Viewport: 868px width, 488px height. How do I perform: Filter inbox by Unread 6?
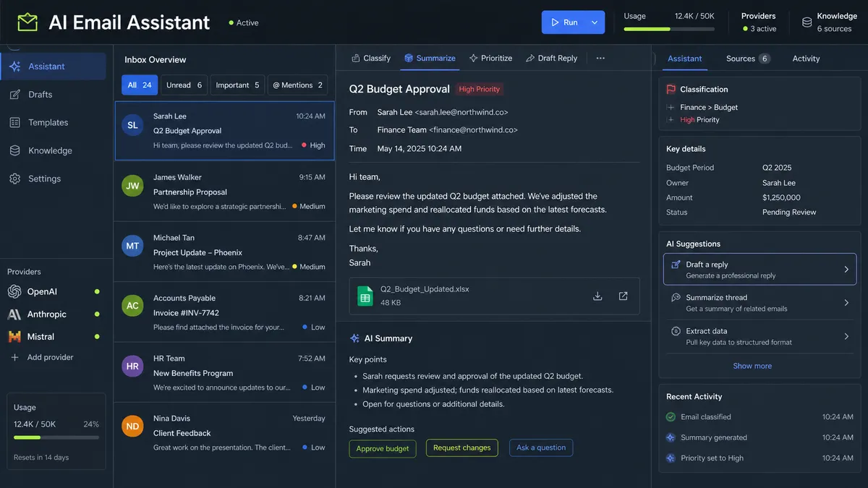pyautogui.click(x=184, y=85)
